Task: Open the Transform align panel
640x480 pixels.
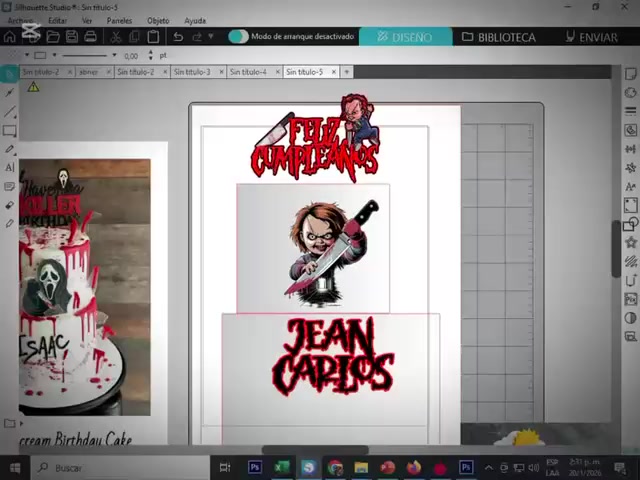Action: [631, 149]
